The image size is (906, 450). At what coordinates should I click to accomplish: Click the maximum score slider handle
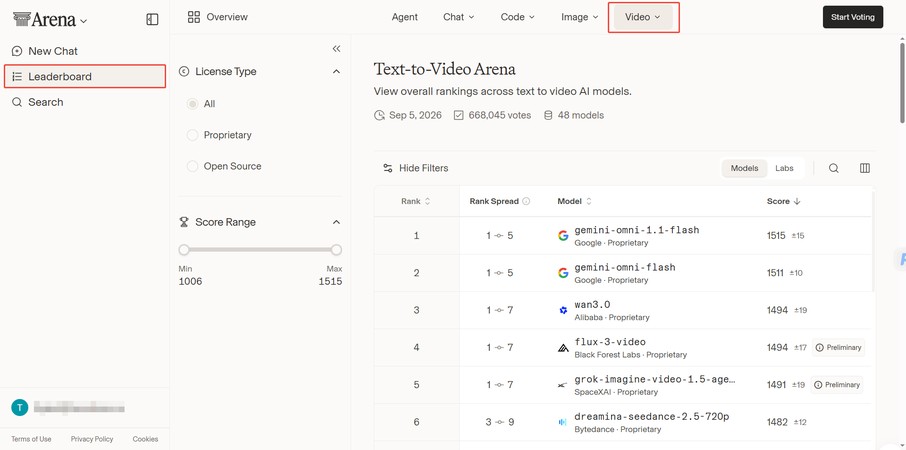click(x=336, y=250)
